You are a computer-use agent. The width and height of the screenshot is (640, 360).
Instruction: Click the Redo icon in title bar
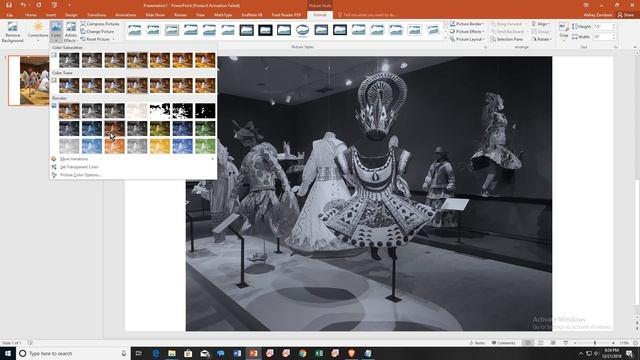point(39,5)
